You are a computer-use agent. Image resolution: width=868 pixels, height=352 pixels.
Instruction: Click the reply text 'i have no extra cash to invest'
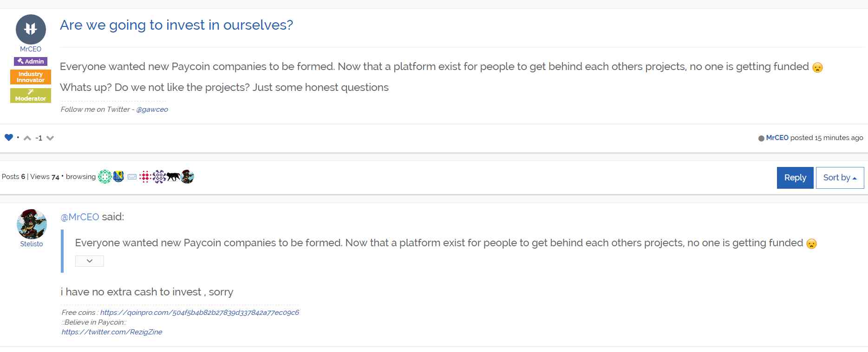(x=131, y=292)
